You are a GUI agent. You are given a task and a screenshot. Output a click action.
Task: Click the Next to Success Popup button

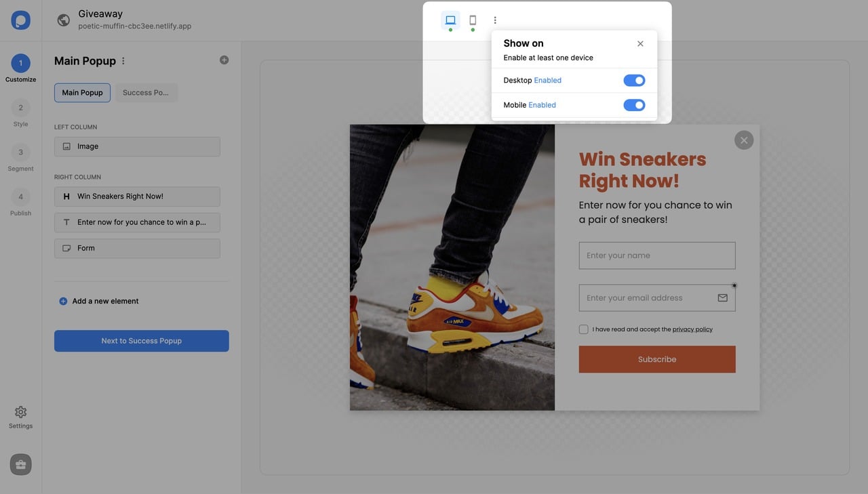(141, 341)
